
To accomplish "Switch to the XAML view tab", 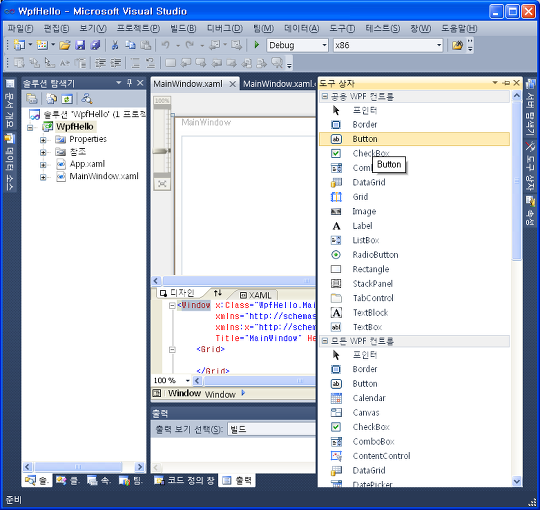I will 256,295.
